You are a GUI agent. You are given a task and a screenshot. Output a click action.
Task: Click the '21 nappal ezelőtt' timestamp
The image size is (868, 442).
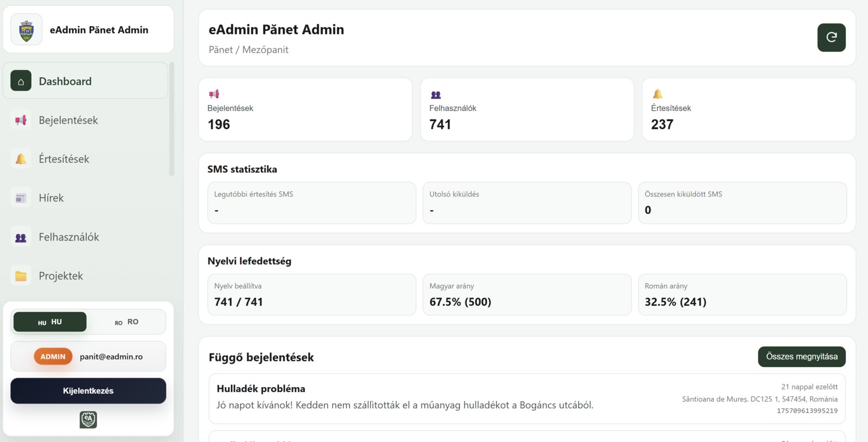coord(809,387)
